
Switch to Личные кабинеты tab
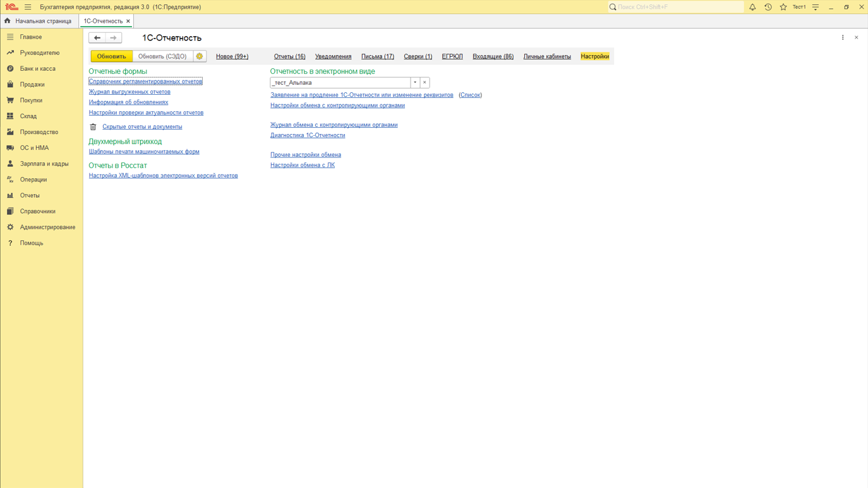point(547,56)
